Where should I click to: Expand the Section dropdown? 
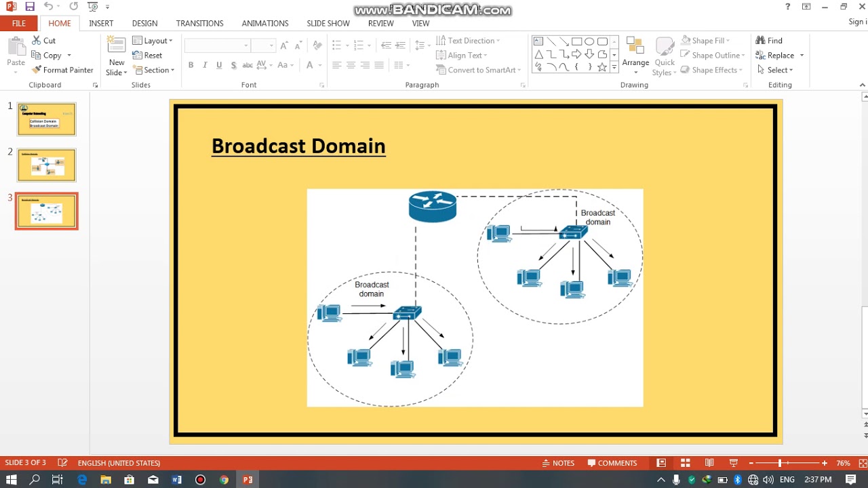coord(154,70)
